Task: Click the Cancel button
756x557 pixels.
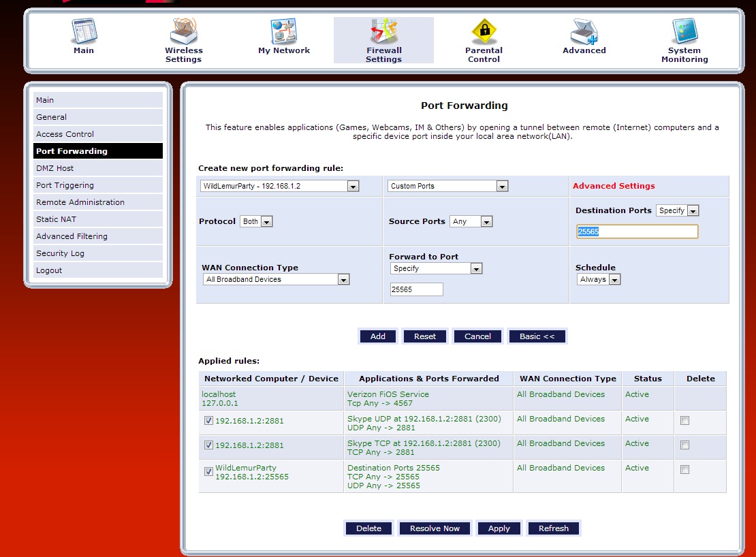Action: [x=478, y=336]
